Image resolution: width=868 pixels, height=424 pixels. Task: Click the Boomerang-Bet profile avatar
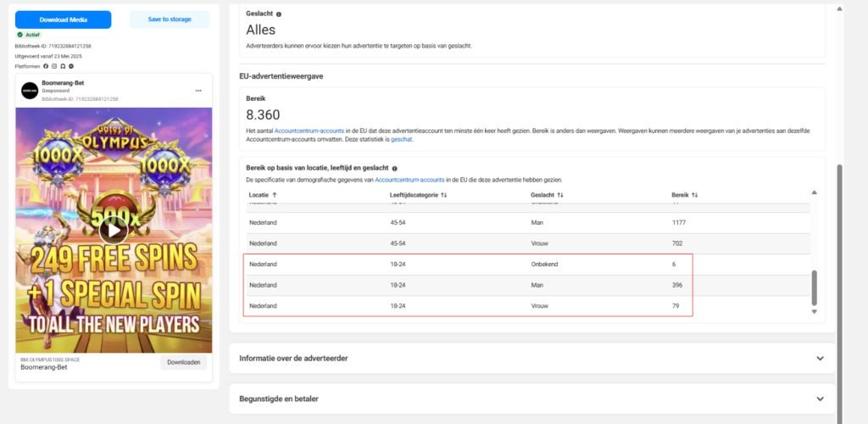pyautogui.click(x=30, y=91)
